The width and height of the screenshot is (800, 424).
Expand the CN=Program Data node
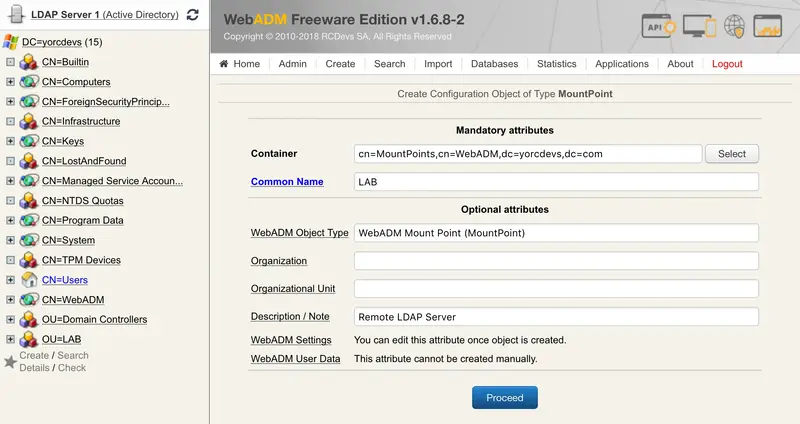pyautogui.click(x=10, y=220)
